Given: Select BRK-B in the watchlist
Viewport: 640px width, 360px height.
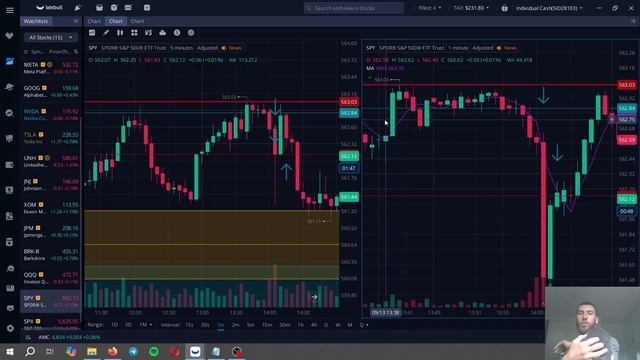Looking at the screenshot, I should (51, 254).
